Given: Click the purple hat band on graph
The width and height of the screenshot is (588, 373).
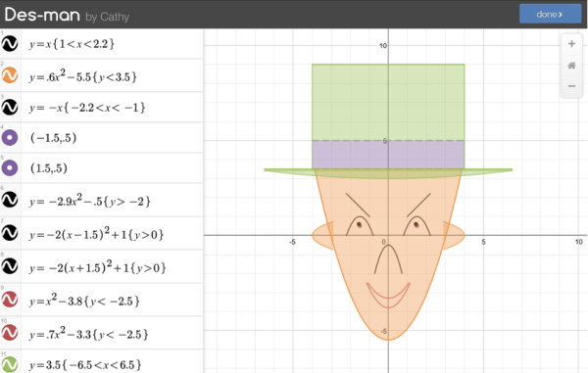Looking at the screenshot, I should coord(388,155).
